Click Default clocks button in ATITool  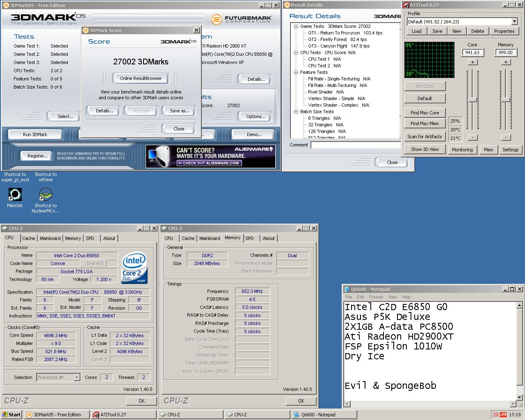pyautogui.click(x=425, y=98)
